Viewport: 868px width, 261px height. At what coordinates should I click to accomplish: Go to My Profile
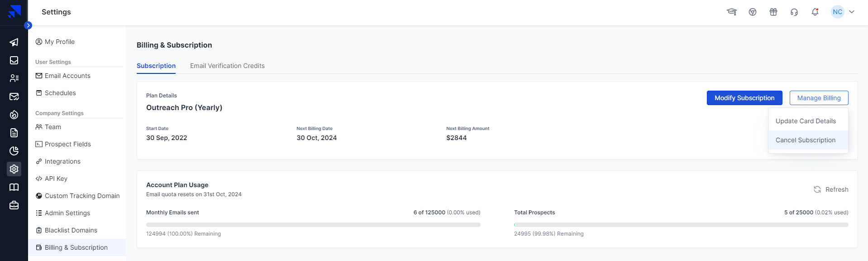(x=55, y=42)
